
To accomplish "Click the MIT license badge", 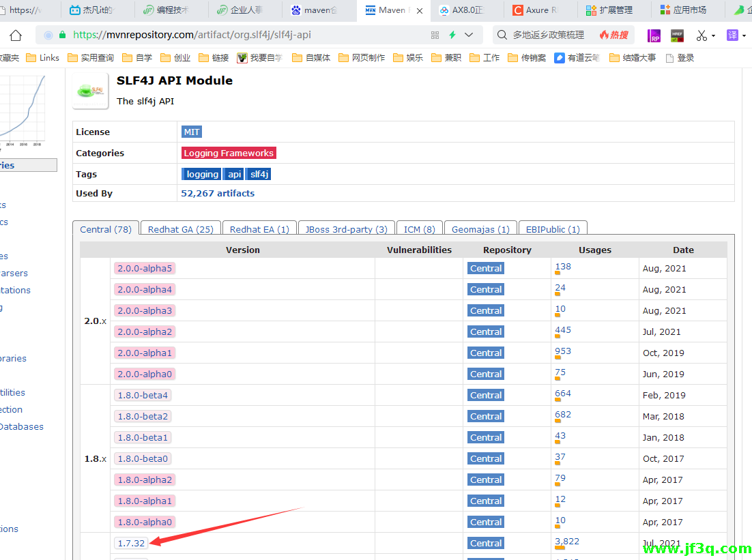I will [192, 132].
